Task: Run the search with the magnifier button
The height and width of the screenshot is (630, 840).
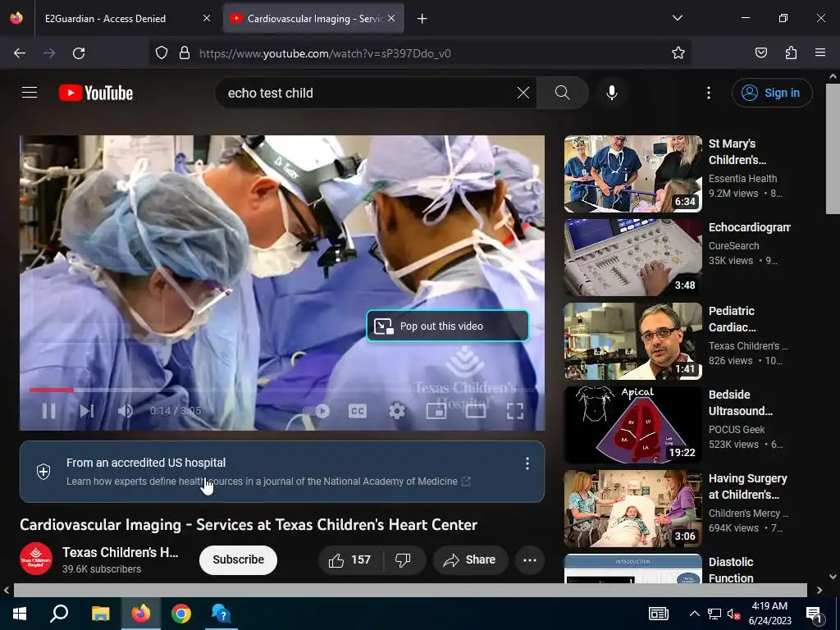Action: (562, 93)
